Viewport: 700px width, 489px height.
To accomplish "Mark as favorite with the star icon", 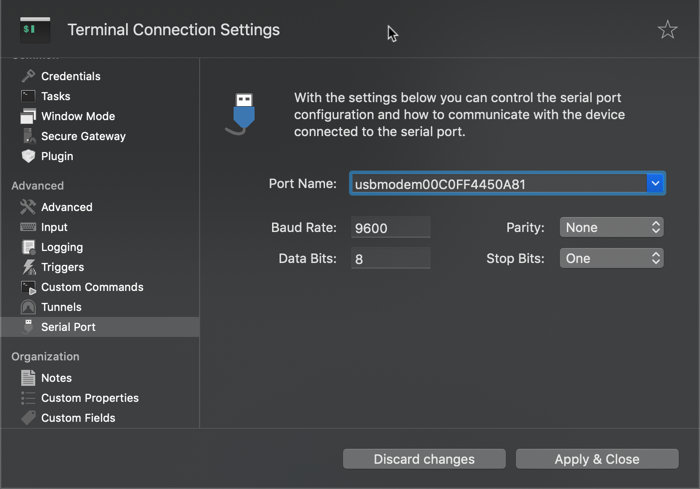I will pos(667,29).
